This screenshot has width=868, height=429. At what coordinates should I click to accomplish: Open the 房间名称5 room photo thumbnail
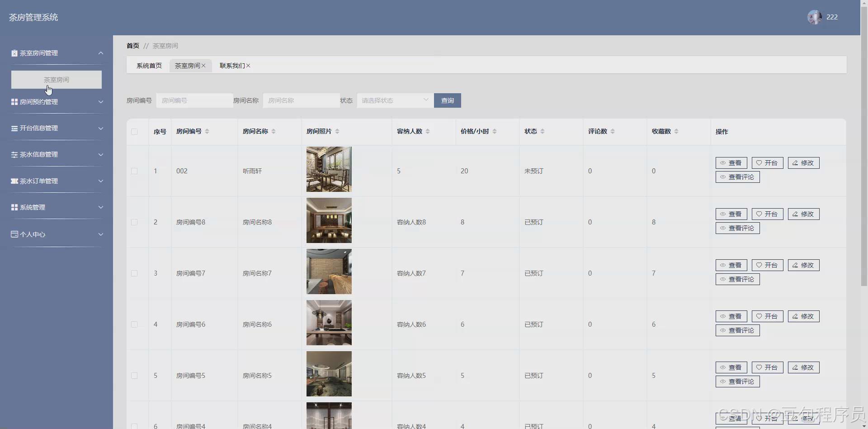[329, 374]
